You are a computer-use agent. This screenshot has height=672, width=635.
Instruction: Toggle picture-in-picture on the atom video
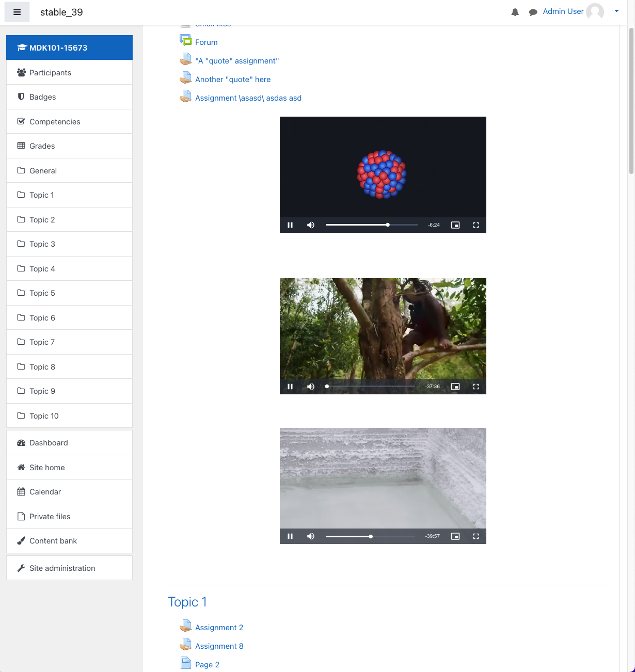pyautogui.click(x=455, y=225)
